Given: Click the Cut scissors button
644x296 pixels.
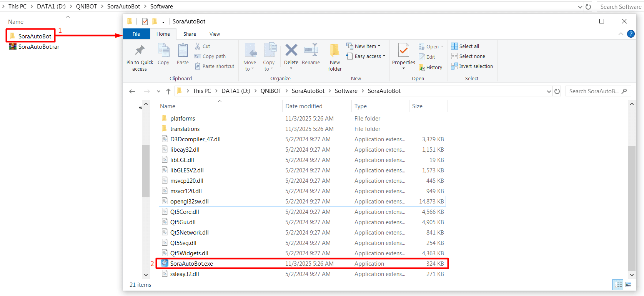Looking at the screenshot, I should coord(202,46).
